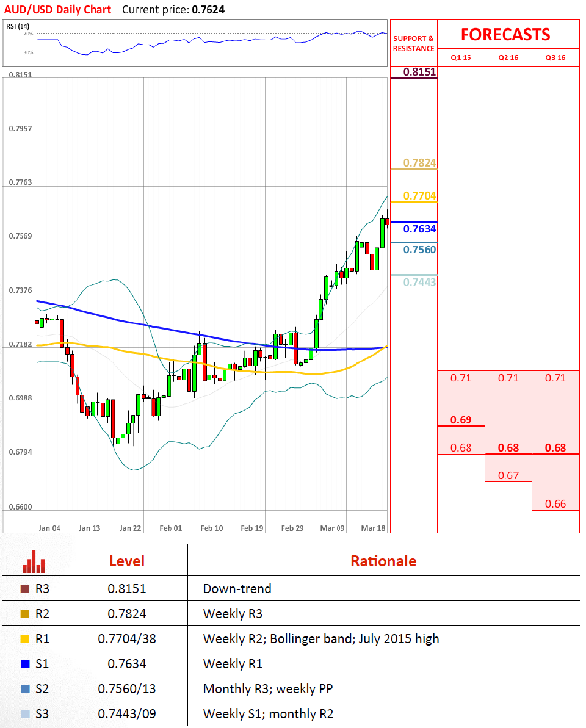Click the 'Down-trend' rationale
The width and height of the screenshot is (586, 728).
pos(237,589)
